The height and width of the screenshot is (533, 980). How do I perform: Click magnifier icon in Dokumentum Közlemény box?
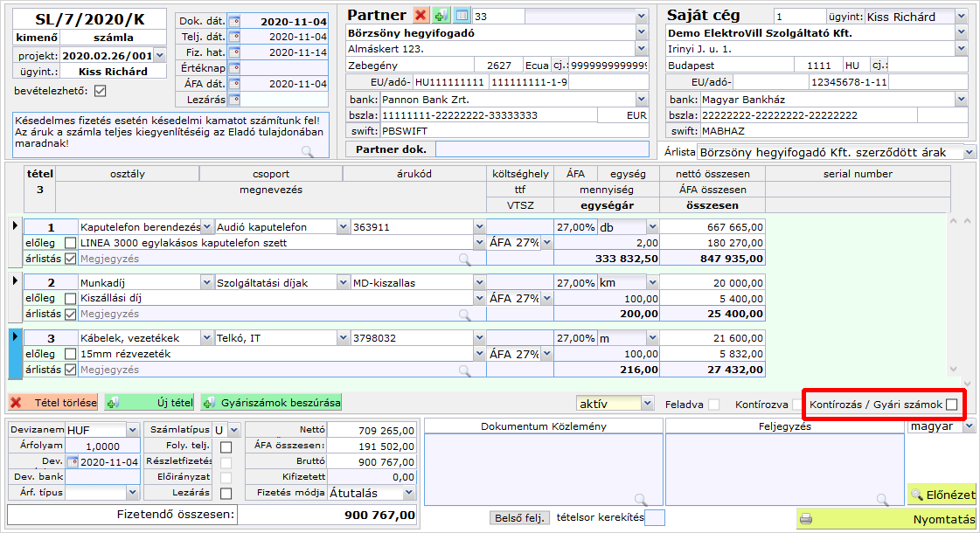pos(641,499)
